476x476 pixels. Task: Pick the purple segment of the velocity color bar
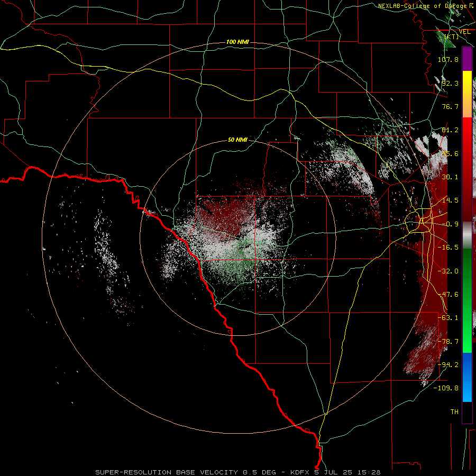click(467, 59)
